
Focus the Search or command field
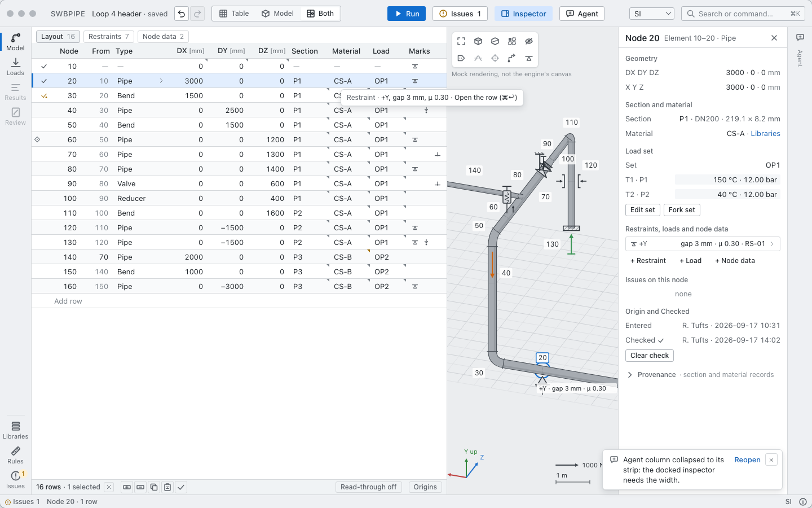[743, 14]
